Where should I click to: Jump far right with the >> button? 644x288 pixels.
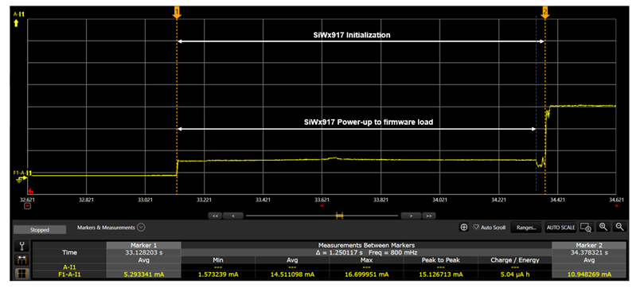pos(429,216)
